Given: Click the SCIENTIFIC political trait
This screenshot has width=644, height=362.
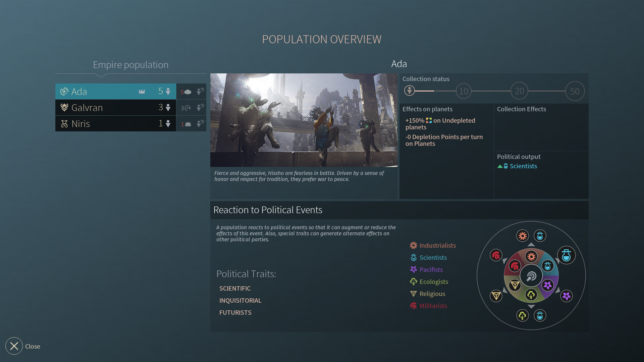Looking at the screenshot, I should point(235,289).
